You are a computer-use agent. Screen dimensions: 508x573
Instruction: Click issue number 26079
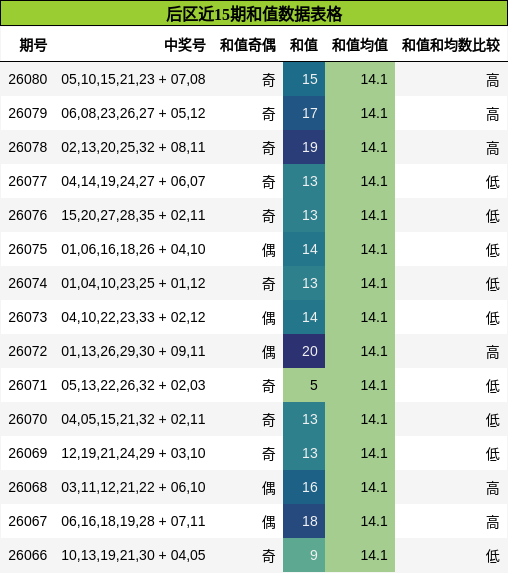tap(28, 113)
